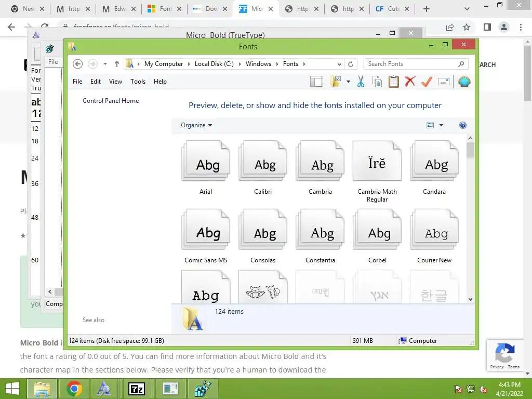Click the Copy toolbar icon
Viewport: 532px width, 399px height.
click(x=377, y=82)
